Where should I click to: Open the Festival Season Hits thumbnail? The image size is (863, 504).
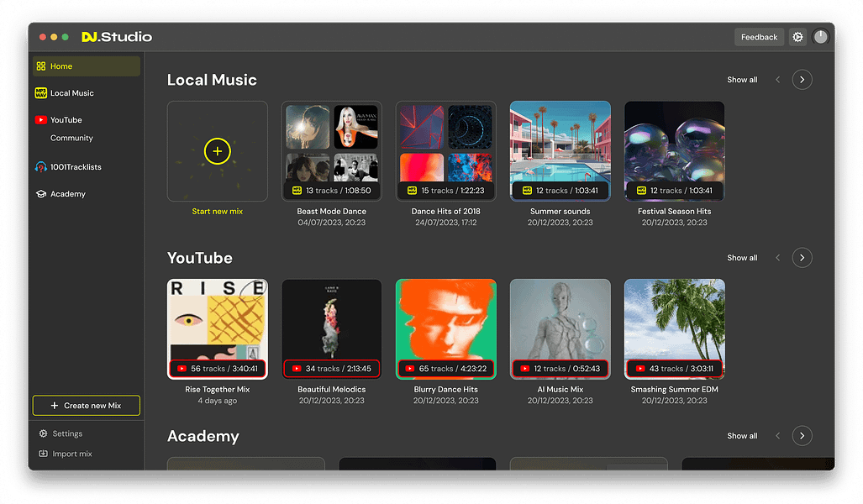coord(674,150)
